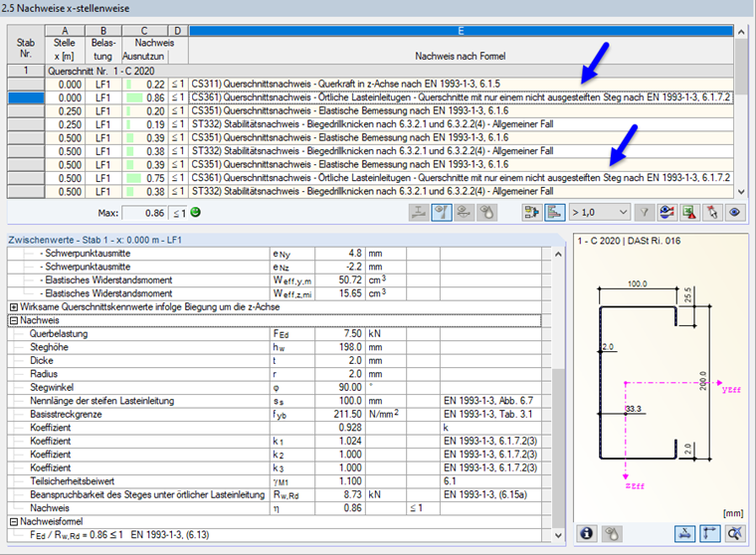Select Radius r row
This screenshot has height=555, width=756.
coord(275,374)
